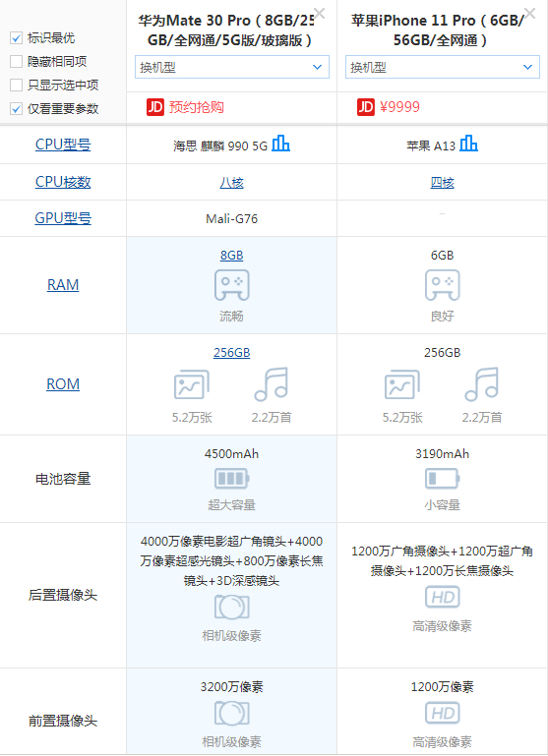
Task: Remove Huawei Mate 30 Pro from comparison
Action: (x=319, y=13)
